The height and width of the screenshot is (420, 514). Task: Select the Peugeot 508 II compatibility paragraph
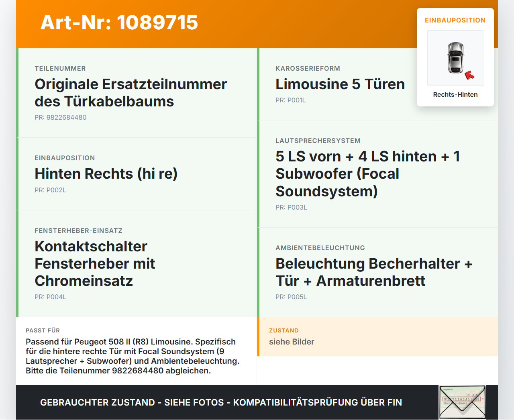(133, 356)
